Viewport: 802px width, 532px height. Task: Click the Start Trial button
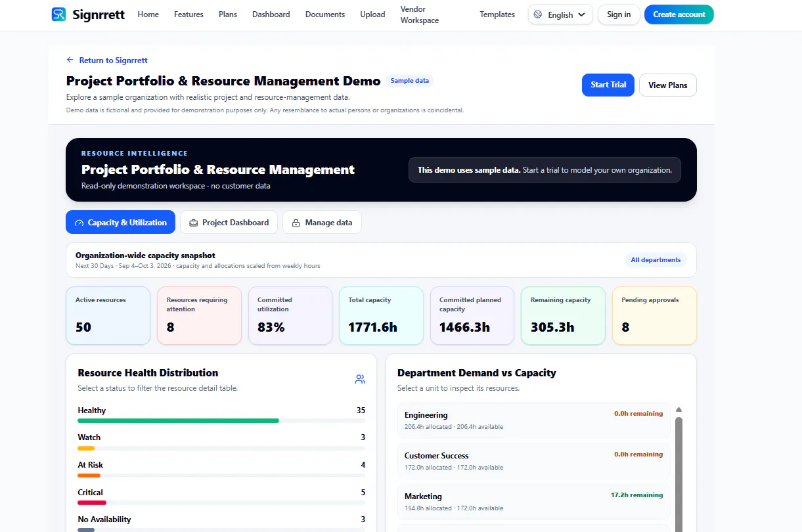(x=608, y=85)
